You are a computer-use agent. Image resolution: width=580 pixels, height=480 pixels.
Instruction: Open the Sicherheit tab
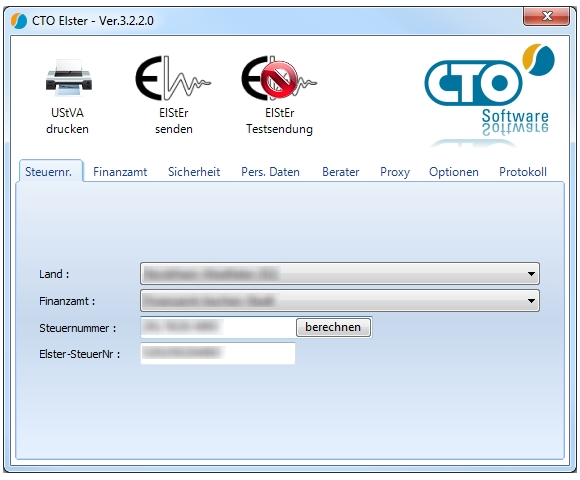coord(194,172)
